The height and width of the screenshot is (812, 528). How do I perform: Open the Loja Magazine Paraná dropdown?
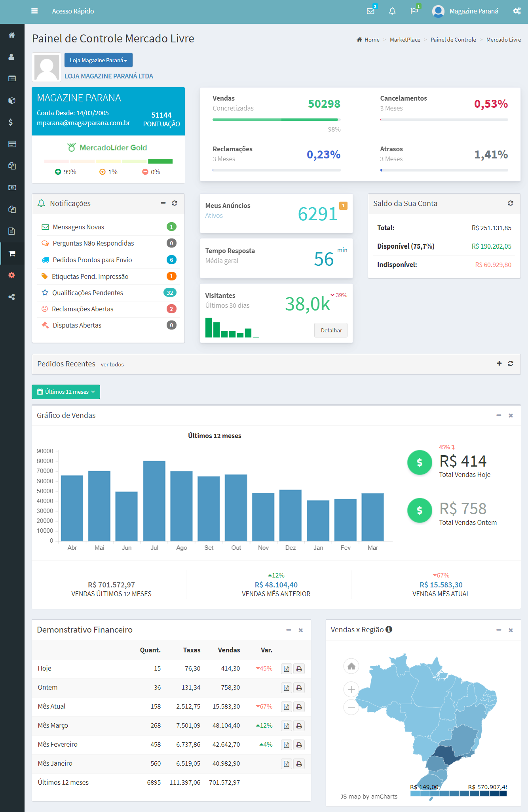(99, 60)
